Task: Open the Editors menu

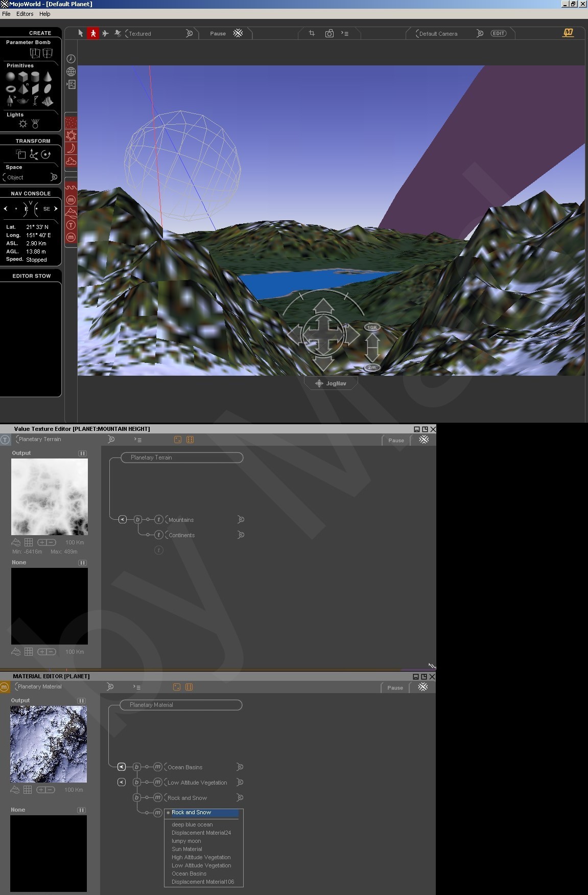Action: [x=25, y=14]
